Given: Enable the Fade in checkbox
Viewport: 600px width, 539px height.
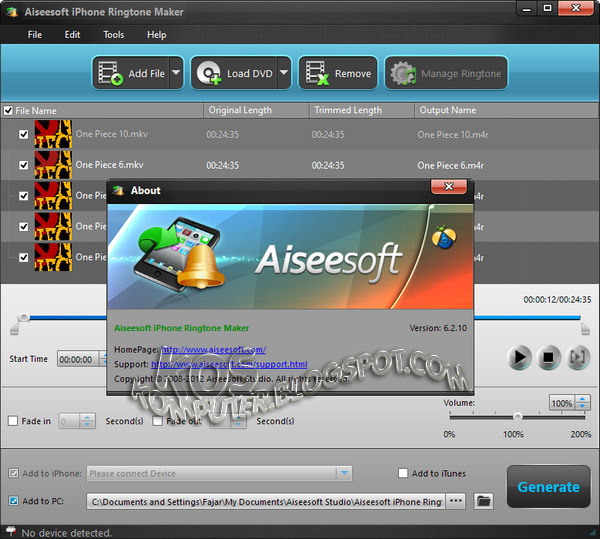Looking at the screenshot, I should [x=13, y=421].
